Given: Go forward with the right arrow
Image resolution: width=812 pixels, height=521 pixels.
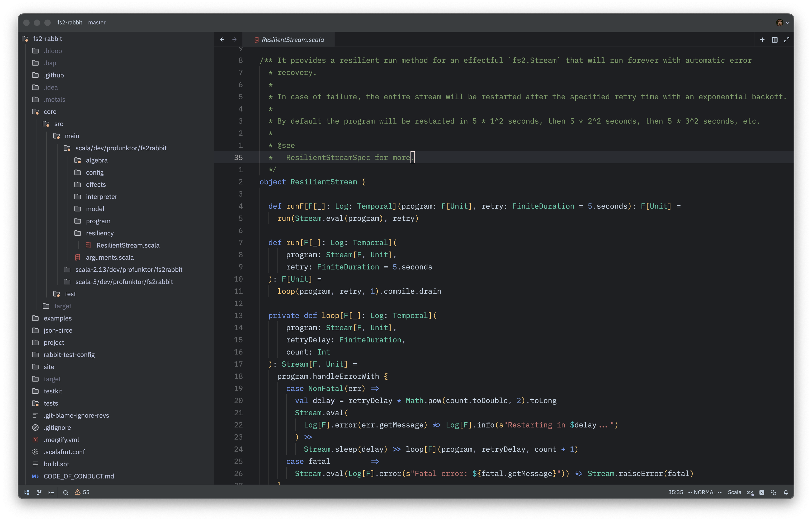Looking at the screenshot, I should tap(235, 40).
